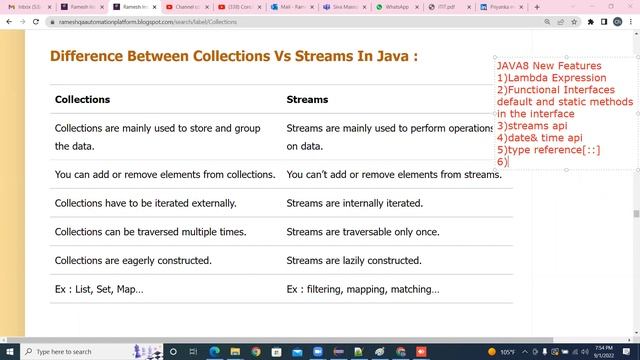Click 'Streams are internally iterated.' cell
The width and height of the screenshot is (640, 360).
click(355, 203)
